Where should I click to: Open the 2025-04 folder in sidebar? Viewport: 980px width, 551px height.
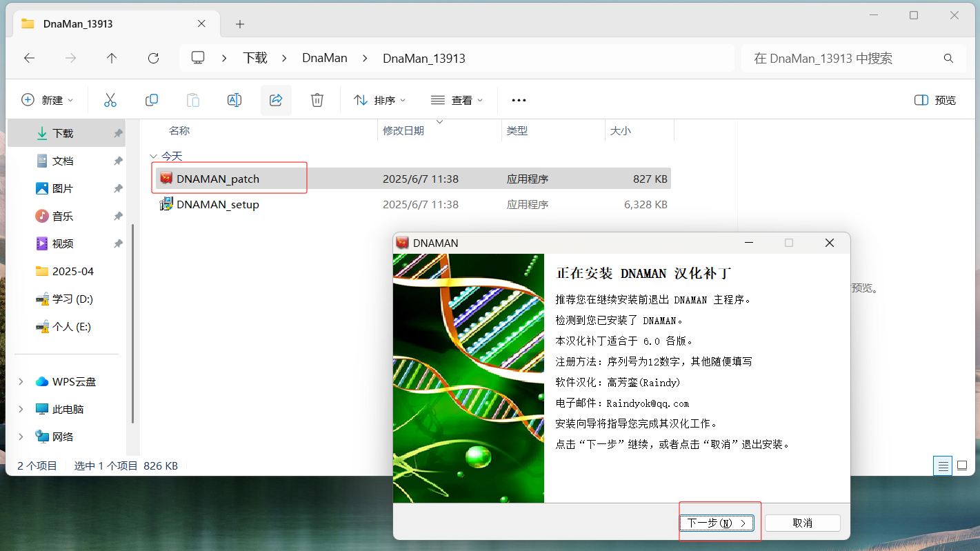click(x=67, y=271)
